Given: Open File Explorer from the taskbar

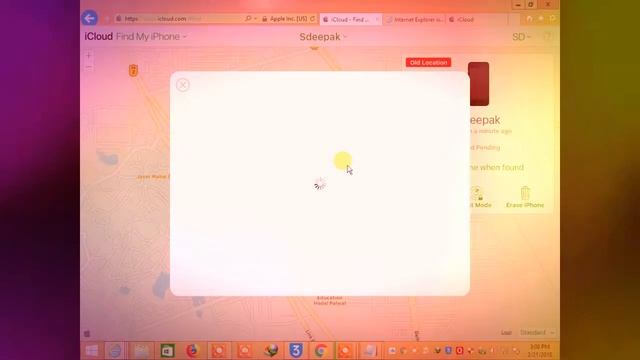Looking at the screenshot, I should click(x=141, y=351).
